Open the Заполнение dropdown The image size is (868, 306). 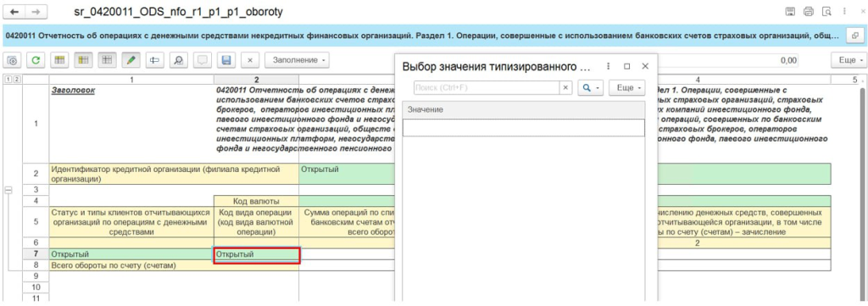(x=297, y=60)
